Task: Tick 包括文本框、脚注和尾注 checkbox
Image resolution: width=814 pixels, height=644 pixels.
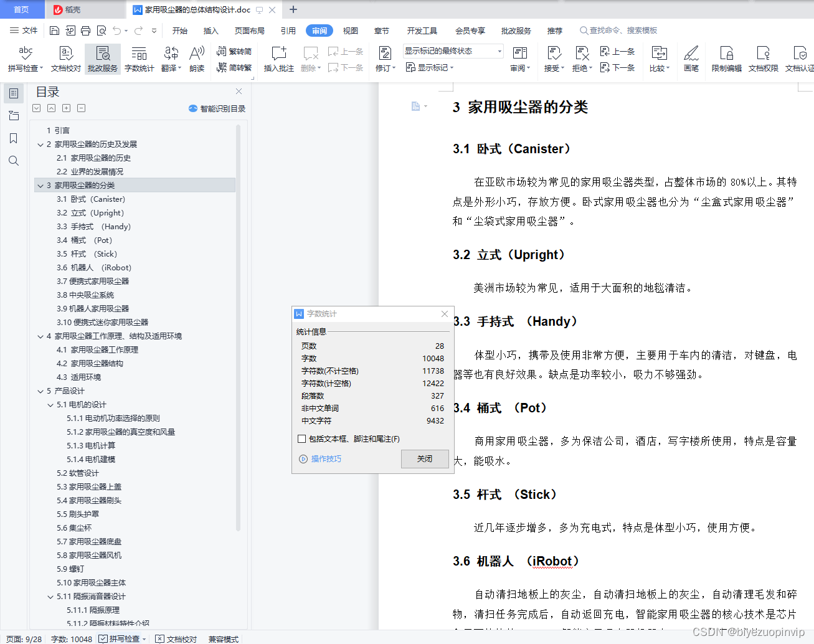Action: point(301,439)
